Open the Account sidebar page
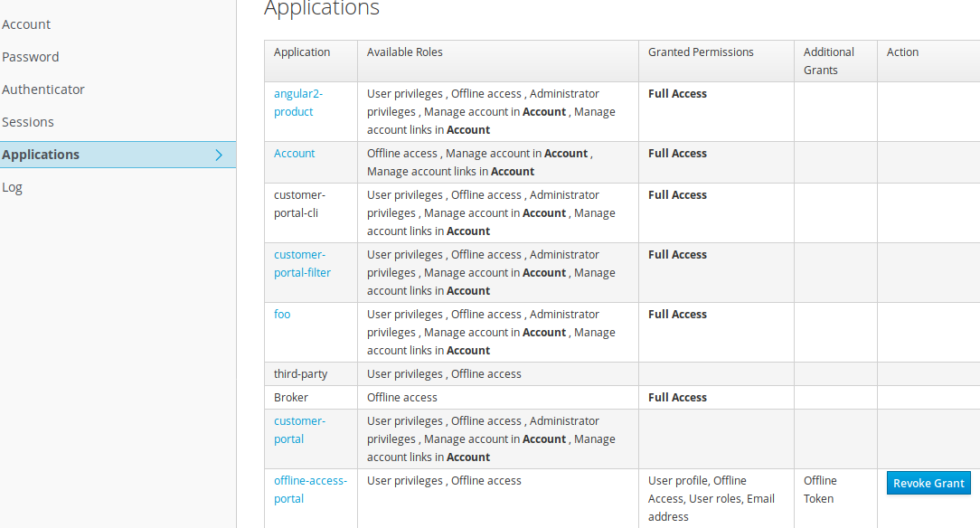 pos(26,24)
